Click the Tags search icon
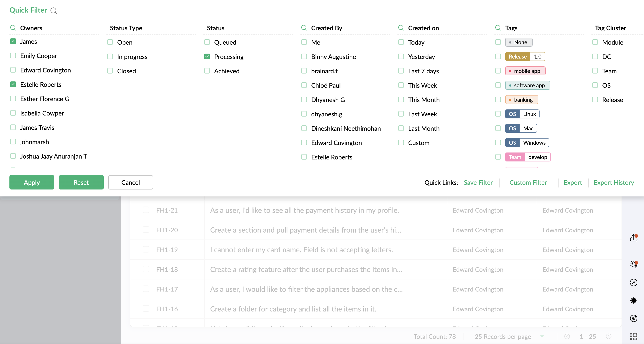This screenshot has width=644, height=344. (x=498, y=28)
